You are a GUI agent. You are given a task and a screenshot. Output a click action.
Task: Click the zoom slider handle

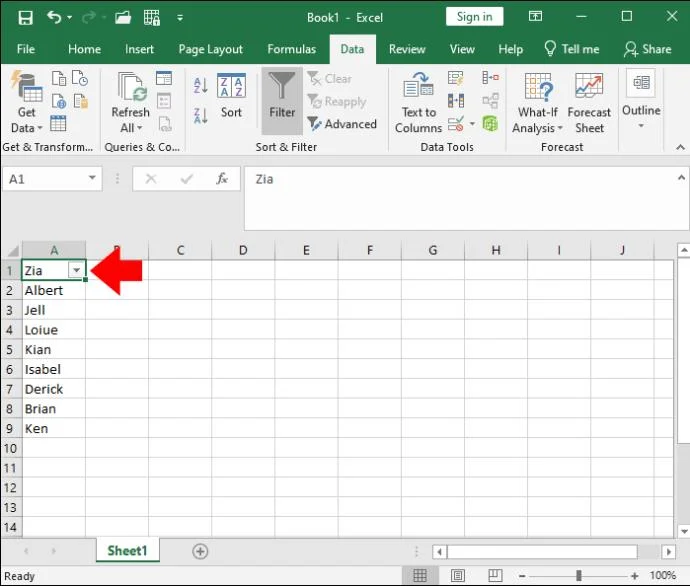579,575
